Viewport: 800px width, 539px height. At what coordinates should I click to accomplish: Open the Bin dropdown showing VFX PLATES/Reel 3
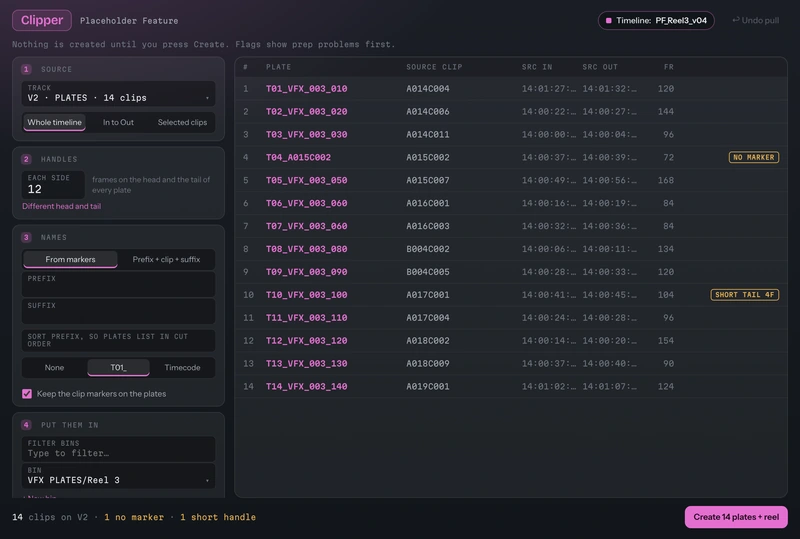(118, 476)
